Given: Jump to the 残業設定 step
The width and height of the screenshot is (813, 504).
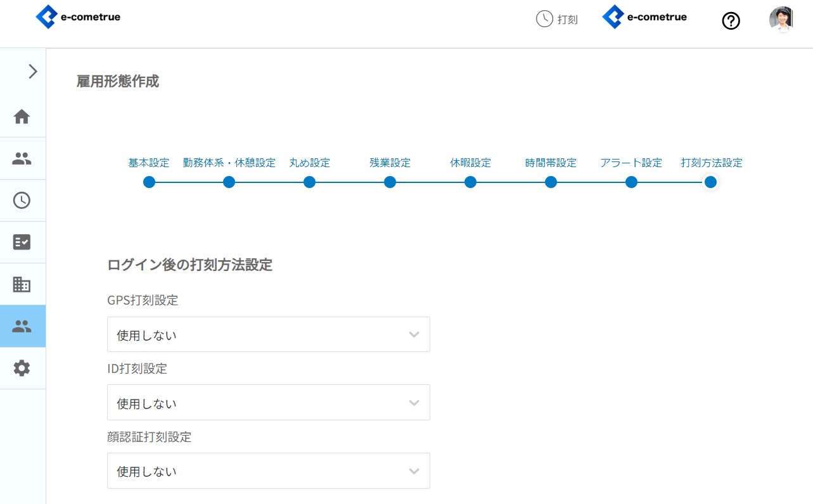Looking at the screenshot, I should click(x=390, y=163).
